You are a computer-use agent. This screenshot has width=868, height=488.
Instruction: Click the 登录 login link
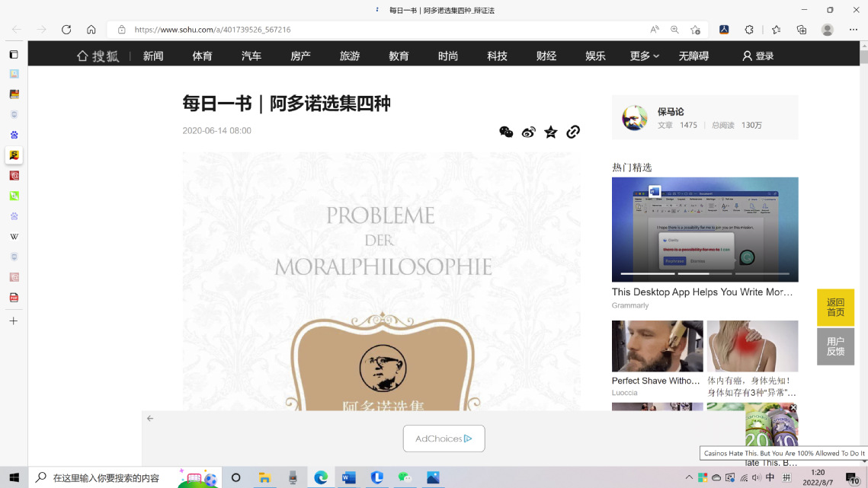758,56
